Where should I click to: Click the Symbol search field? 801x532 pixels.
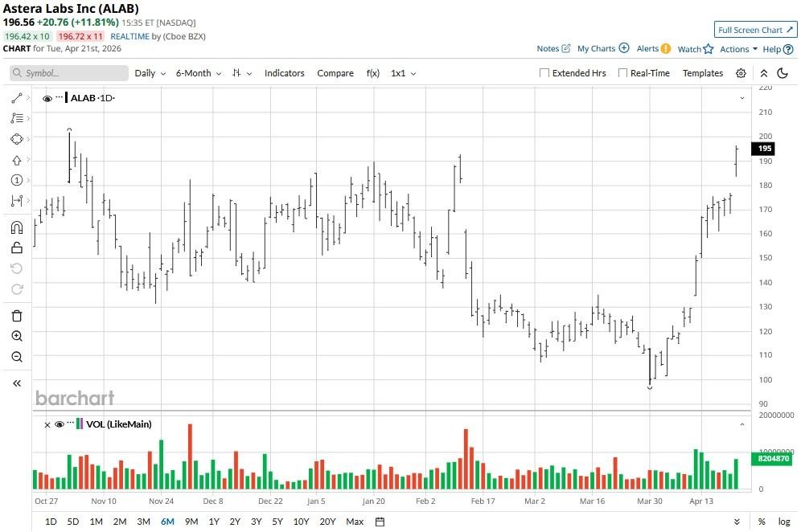tap(69, 73)
